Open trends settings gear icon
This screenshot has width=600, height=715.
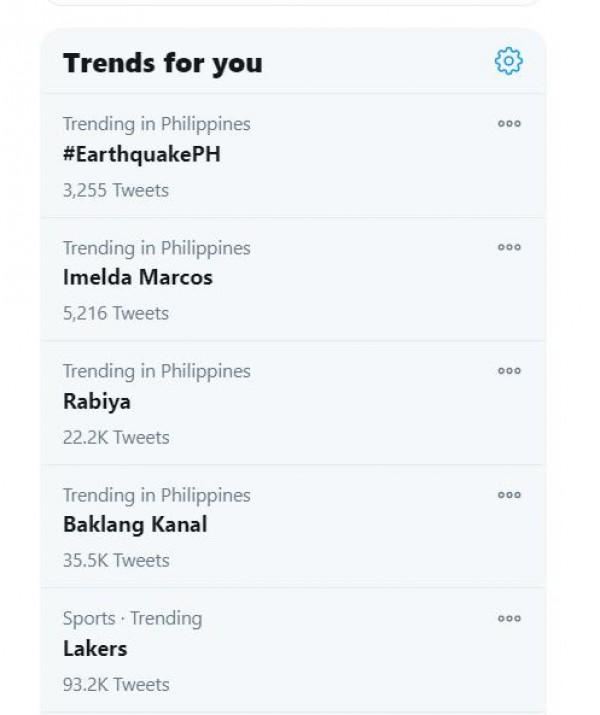coord(509,62)
